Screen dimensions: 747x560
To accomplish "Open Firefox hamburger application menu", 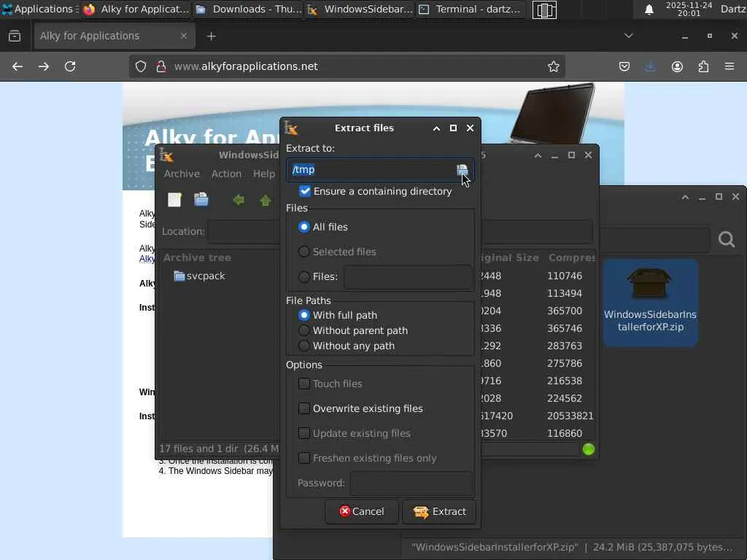I will click(729, 66).
